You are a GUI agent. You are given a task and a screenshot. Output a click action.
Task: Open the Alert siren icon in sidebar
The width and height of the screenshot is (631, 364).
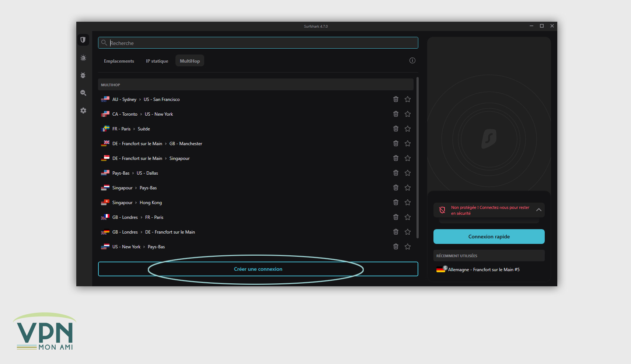(83, 58)
